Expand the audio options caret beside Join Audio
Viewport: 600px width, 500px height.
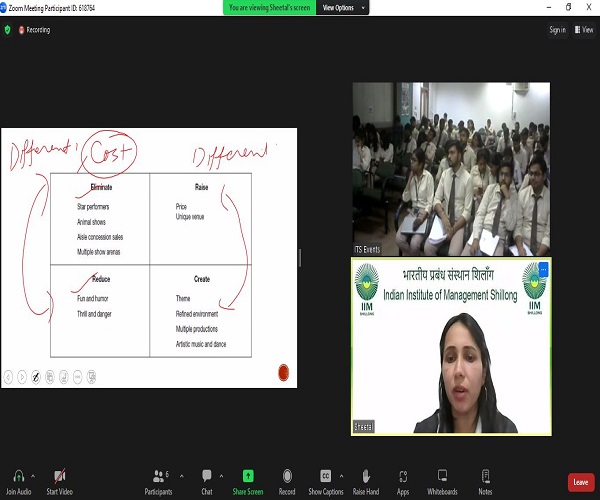(x=33, y=476)
